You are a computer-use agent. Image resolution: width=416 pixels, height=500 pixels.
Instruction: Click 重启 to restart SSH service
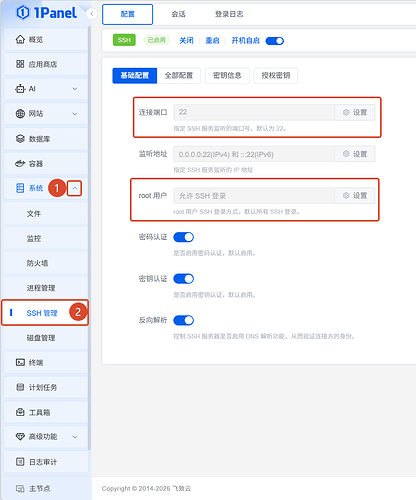212,41
